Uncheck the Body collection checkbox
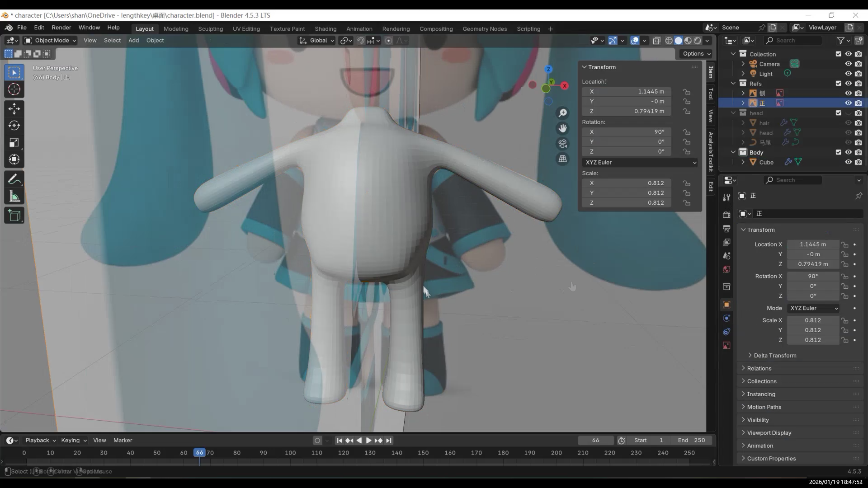This screenshot has height=488, width=868. 838,152
